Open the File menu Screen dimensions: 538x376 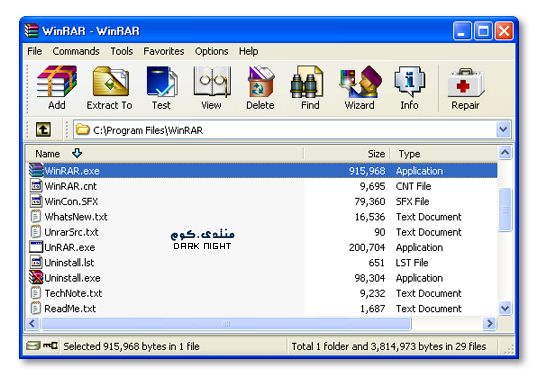34,51
